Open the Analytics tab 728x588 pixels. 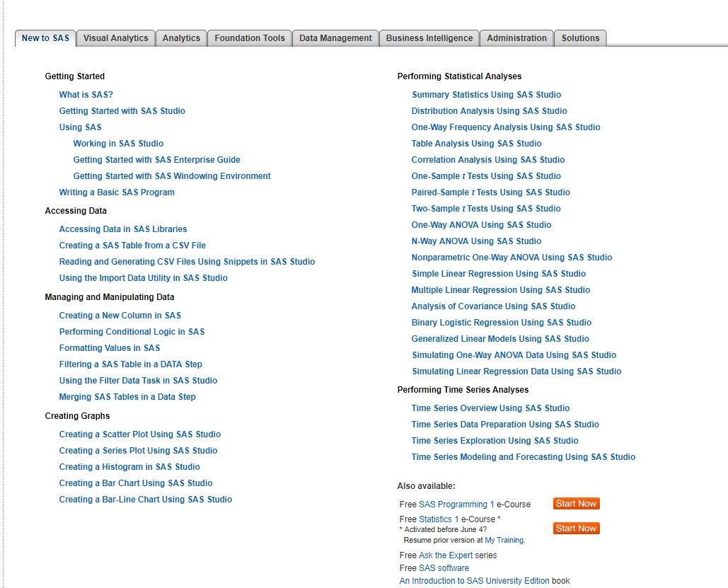[181, 38]
